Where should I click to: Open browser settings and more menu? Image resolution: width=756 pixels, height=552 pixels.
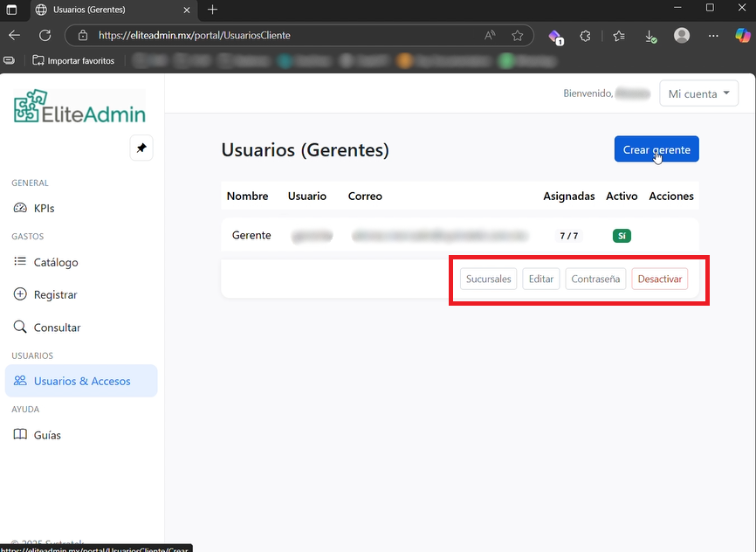click(713, 36)
